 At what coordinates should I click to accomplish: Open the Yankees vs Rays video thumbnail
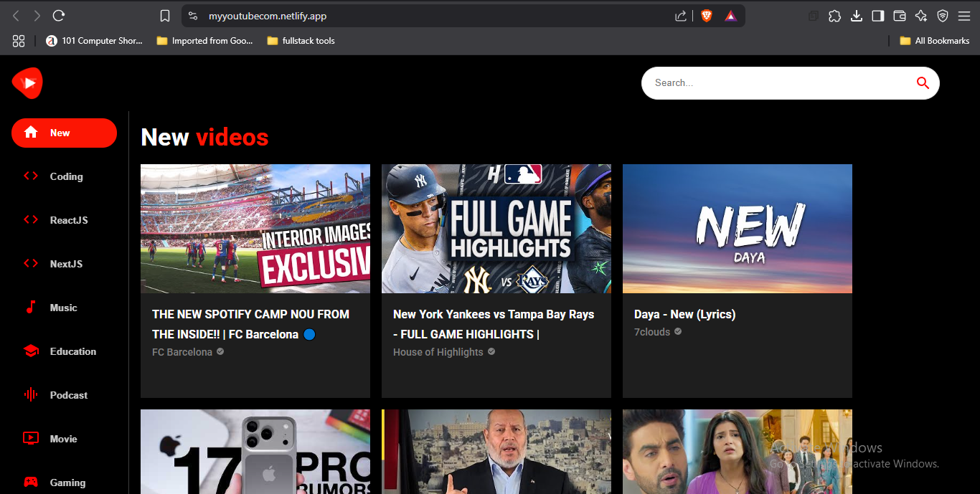496,229
